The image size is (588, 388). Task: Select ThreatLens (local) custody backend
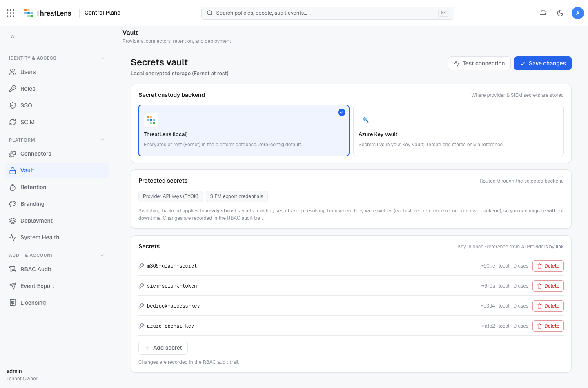pyautogui.click(x=244, y=131)
